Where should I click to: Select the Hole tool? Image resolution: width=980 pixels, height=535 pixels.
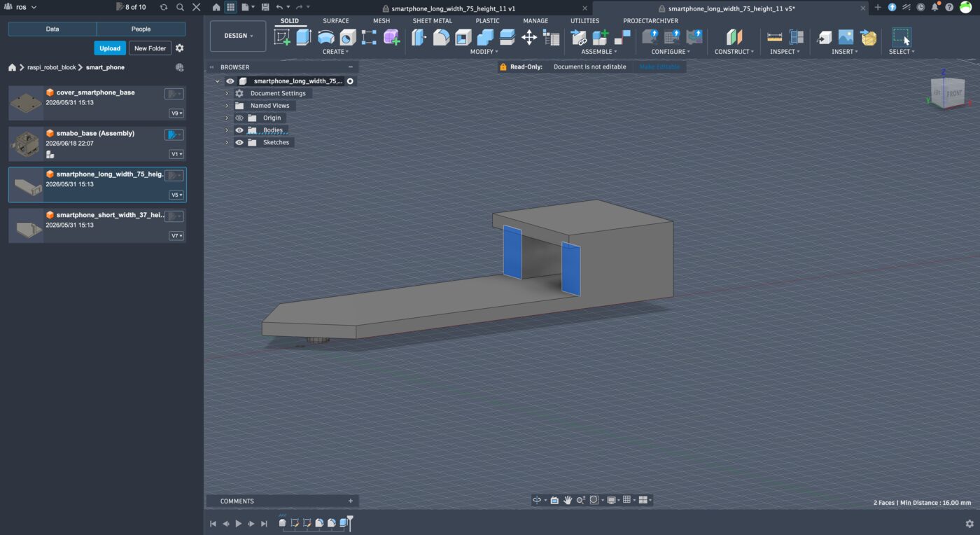[x=347, y=37]
